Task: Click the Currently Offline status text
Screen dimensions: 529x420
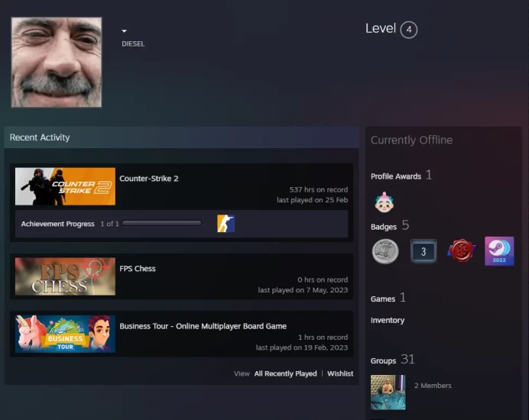Action: (x=411, y=140)
